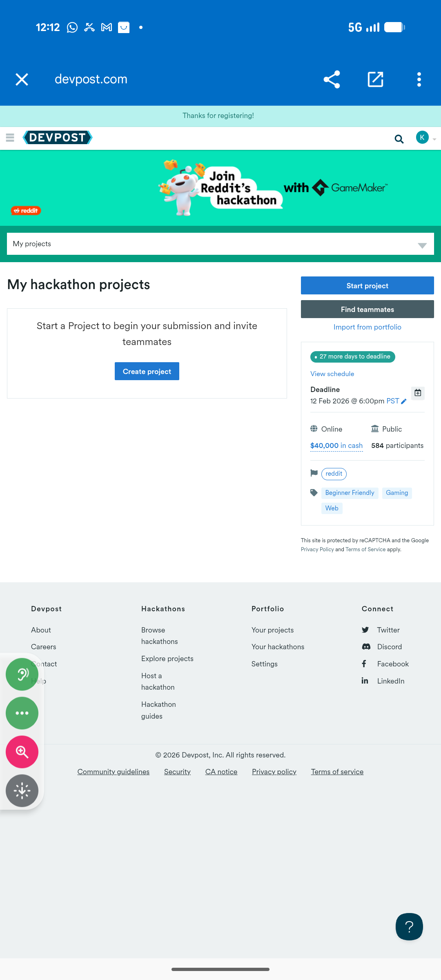The width and height of the screenshot is (441, 980).
Task: Click the '27 more days to deadline' badge
Action: pyautogui.click(x=353, y=356)
